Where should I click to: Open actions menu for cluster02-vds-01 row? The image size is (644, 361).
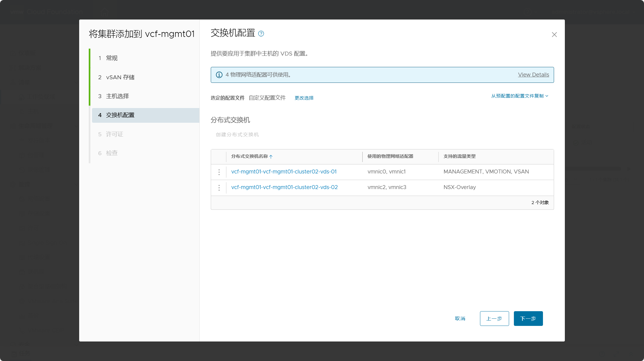coord(219,172)
